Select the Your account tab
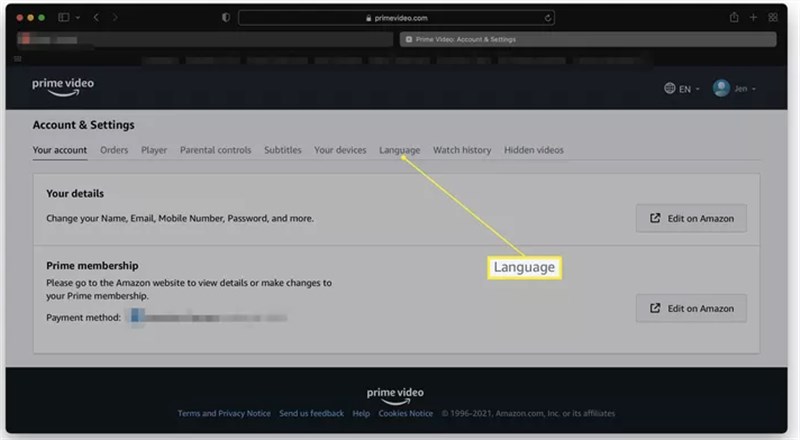 [x=60, y=150]
